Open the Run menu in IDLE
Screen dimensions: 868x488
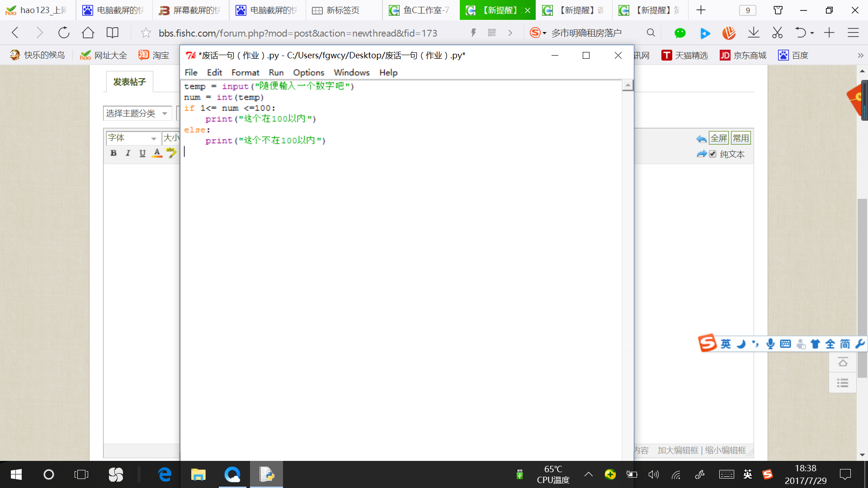pyautogui.click(x=276, y=72)
